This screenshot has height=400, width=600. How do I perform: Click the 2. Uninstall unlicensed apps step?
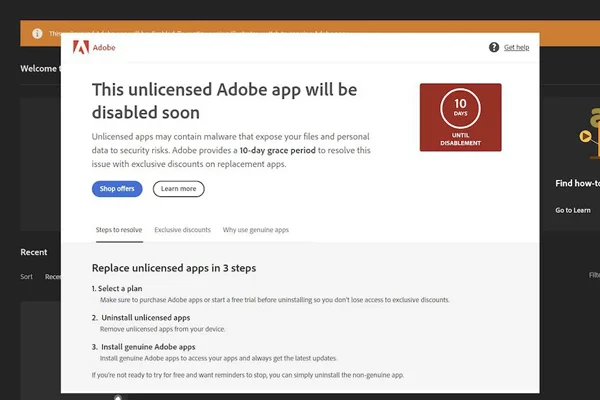click(141, 317)
